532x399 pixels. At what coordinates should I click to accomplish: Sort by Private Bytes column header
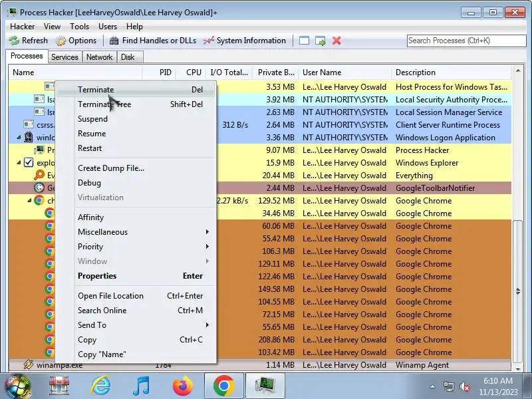(x=276, y=72)
